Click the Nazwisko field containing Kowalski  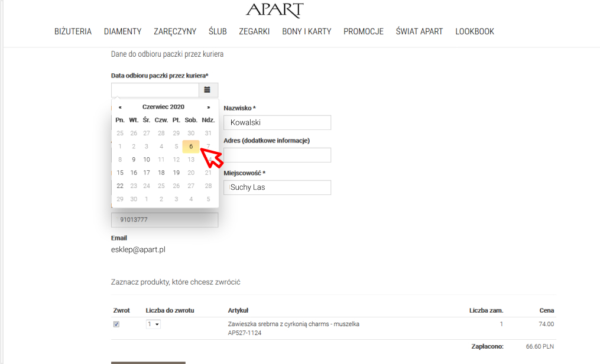coord(277,122)
